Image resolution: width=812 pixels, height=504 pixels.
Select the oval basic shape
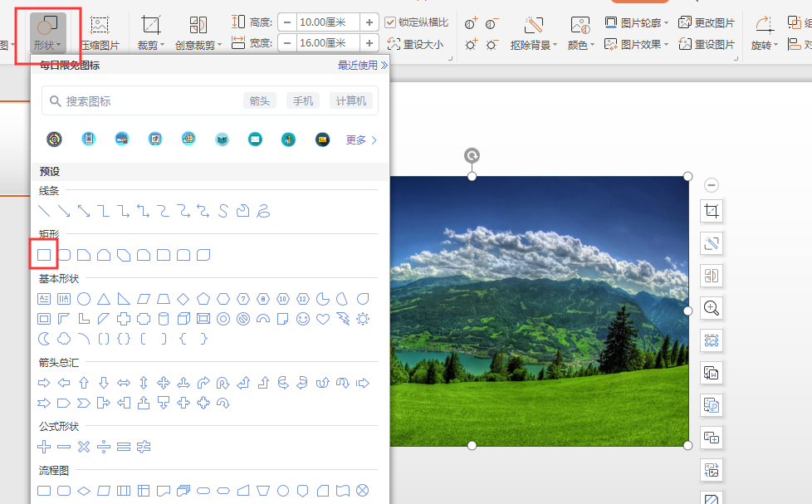[x=84, y=299]
